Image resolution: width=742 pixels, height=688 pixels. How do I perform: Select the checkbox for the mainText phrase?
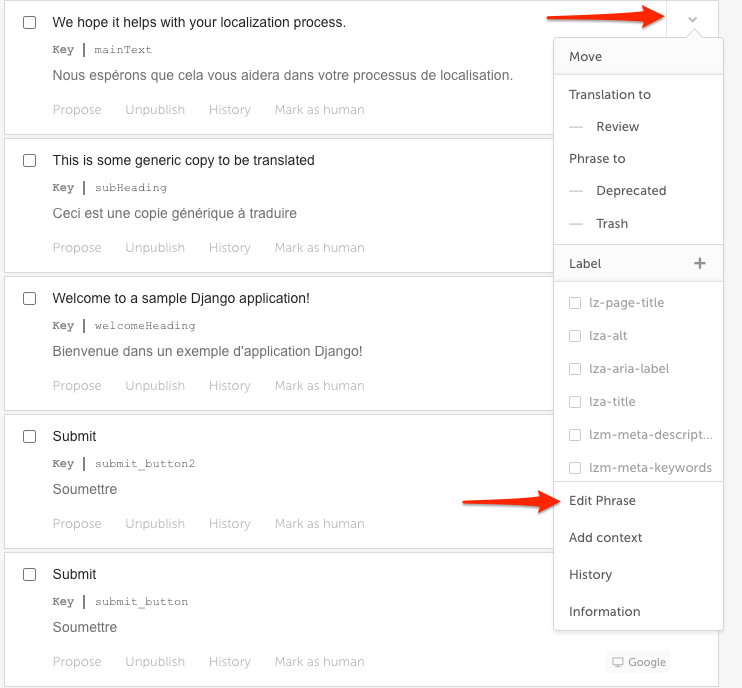tap(29, 22)
